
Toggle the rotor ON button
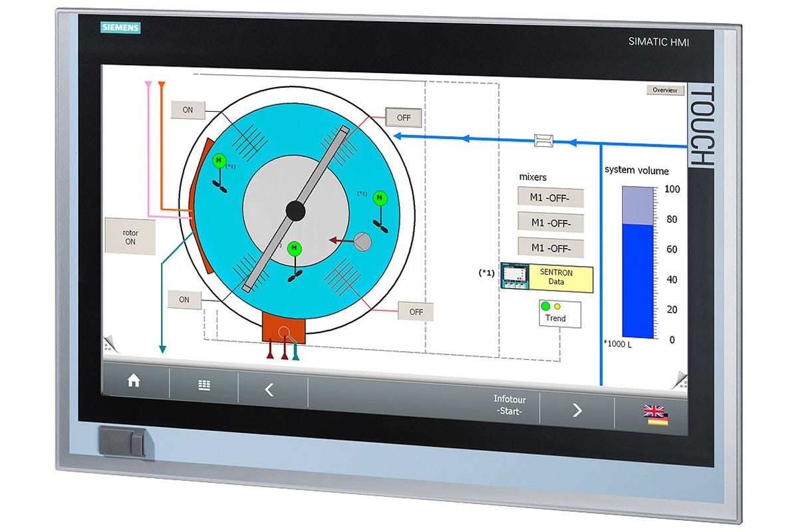(x=130, y=237)
